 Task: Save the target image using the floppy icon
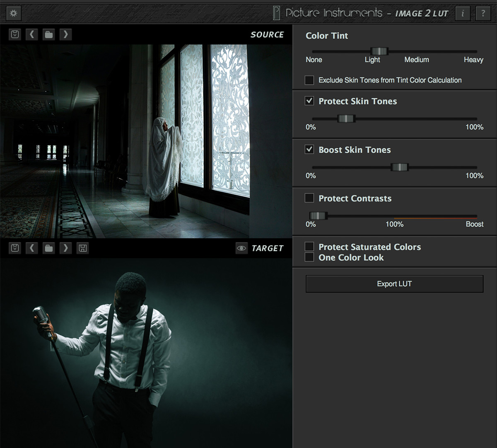tap(82, 248)
